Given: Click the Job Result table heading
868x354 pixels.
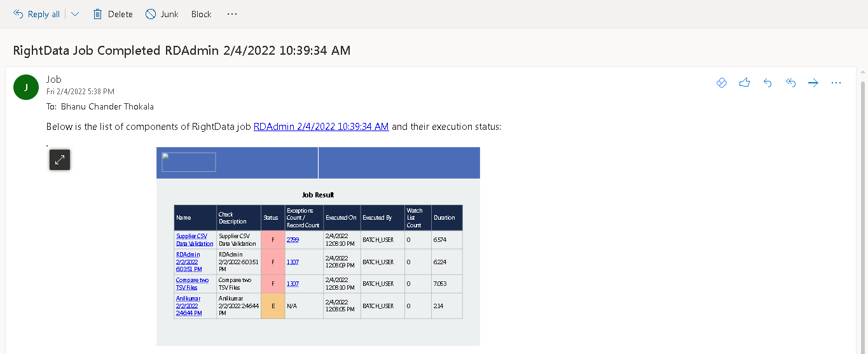Looking at the screenshot, I should (318, 195).
